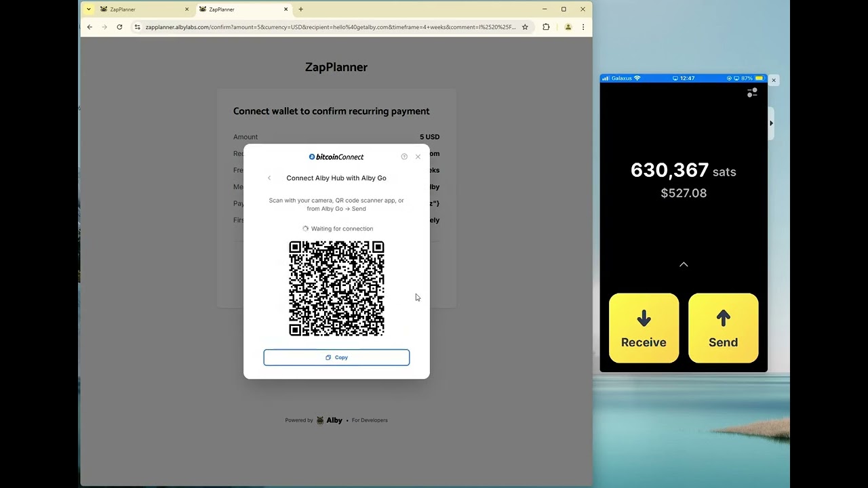The width and height of the screenshot is (868, 488).
Task: Click the $527.08 fiat balance
Action: click(x=684, y=193)
